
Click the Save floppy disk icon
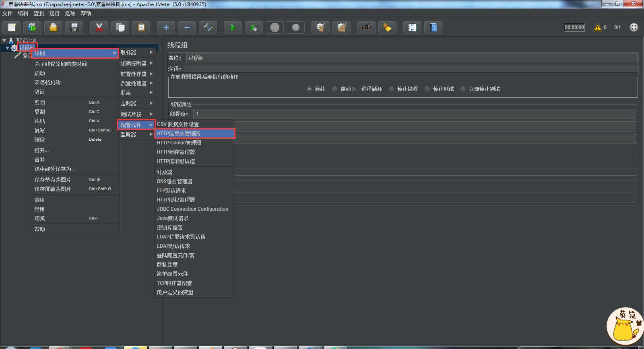click(74, 27)
